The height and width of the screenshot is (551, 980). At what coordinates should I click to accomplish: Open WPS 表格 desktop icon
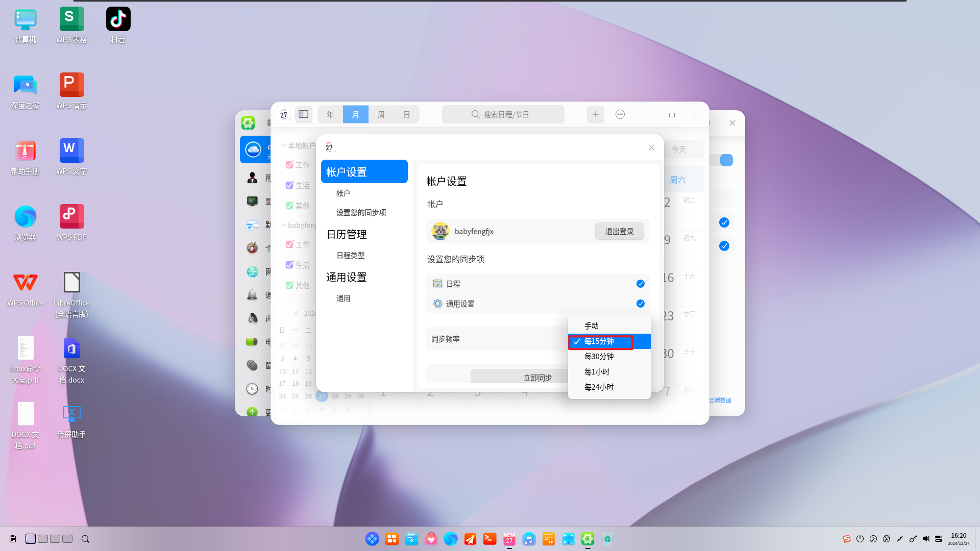coord(71,19)
